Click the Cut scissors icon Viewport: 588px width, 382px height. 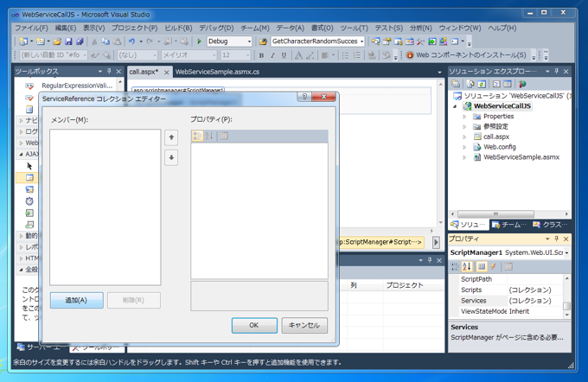(94, 41)
